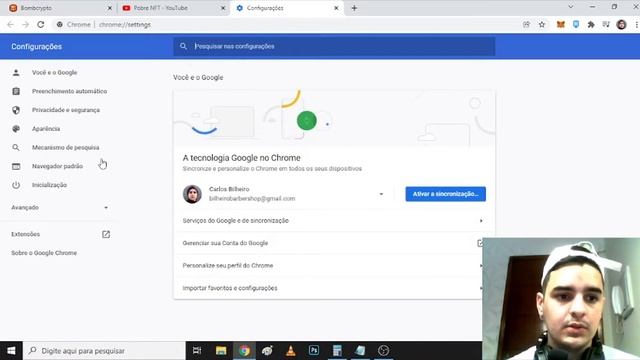
Task: Open the media control playlist icon
Action: point(606,24)
